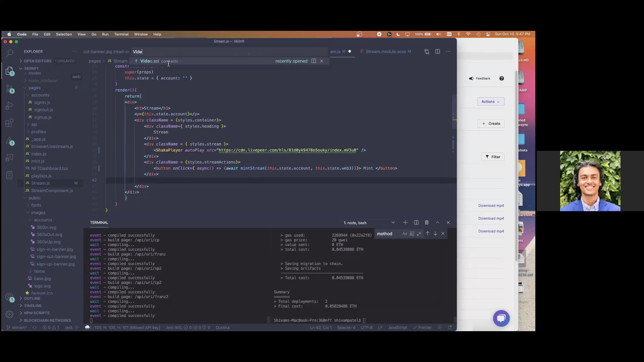The height and width of the screenshot is (362, 644).
Task: Split the terminal pane
Action: coord(416,223)
